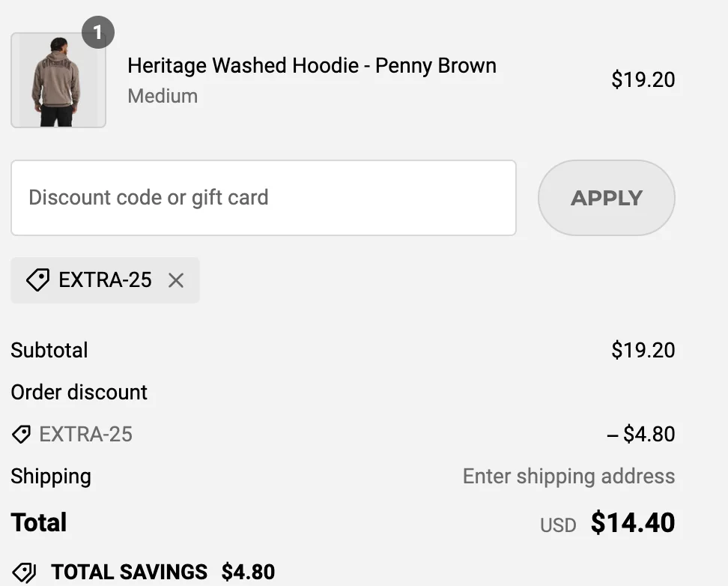728x586 pixels.
Task: Click the tag icon under Order discount
Action: click(22, 435)
